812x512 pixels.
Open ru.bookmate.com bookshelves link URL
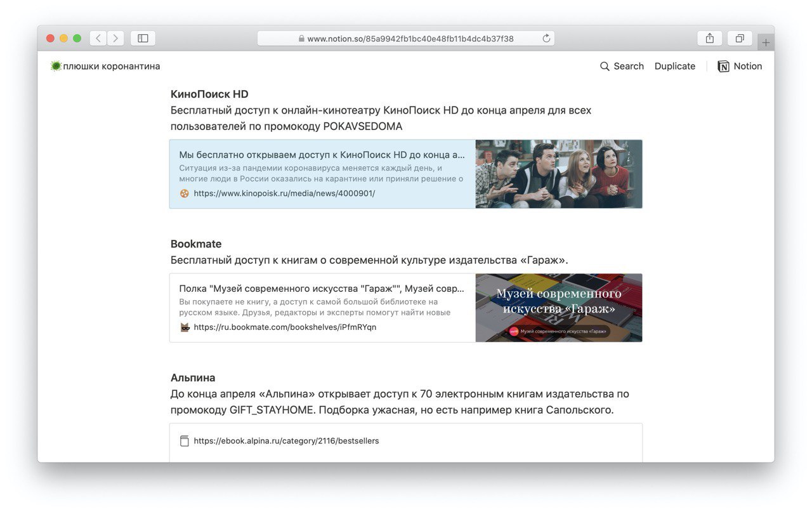pos(285,327)
